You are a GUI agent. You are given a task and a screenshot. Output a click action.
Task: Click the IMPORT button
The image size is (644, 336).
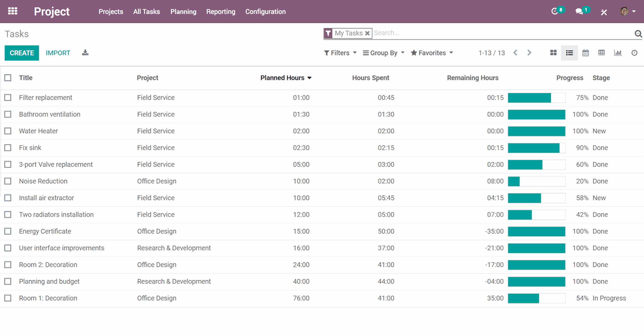click(x=57, y=52)
